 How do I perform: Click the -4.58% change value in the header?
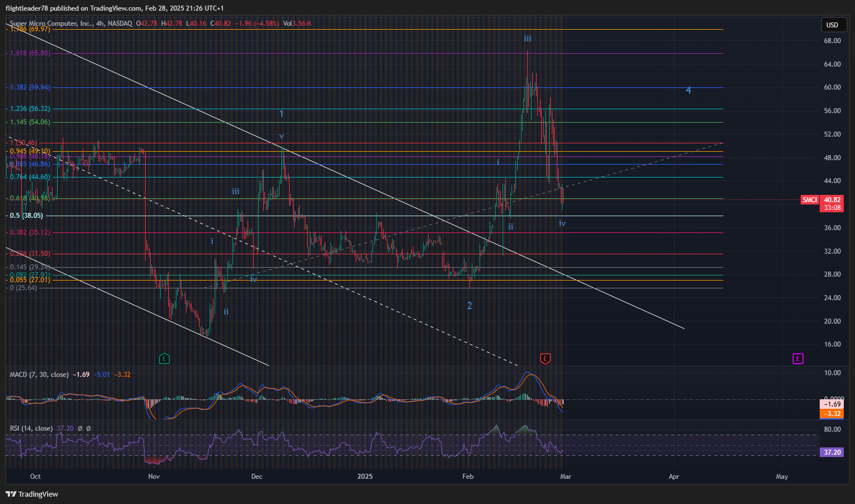(x=267, y=24)
